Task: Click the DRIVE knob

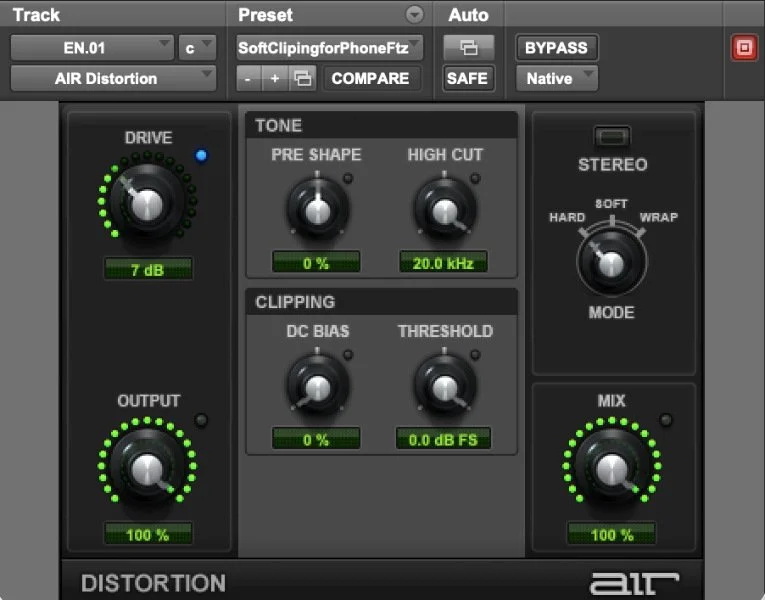Action: [147, 202]
